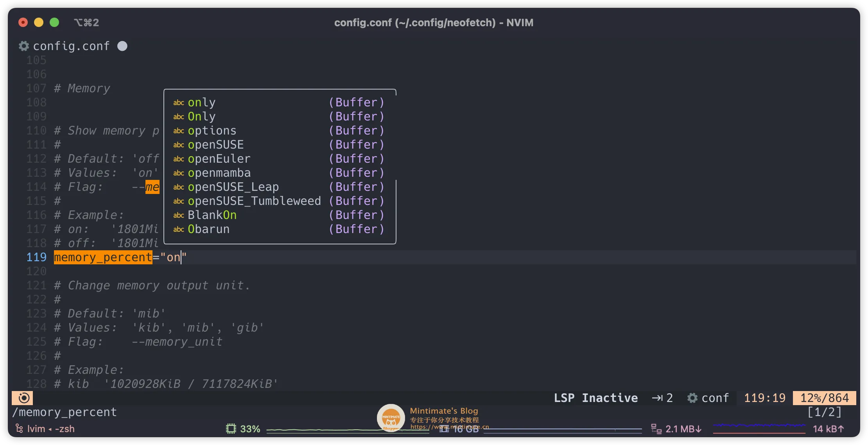Click the Mintimate's Blog avatar logo
The image size is (868, 445).
point(391,418)
